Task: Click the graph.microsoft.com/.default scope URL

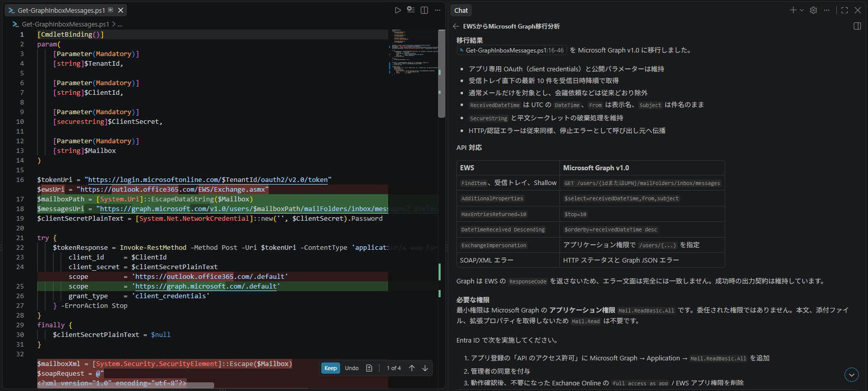Action: (x=206, y=286)
